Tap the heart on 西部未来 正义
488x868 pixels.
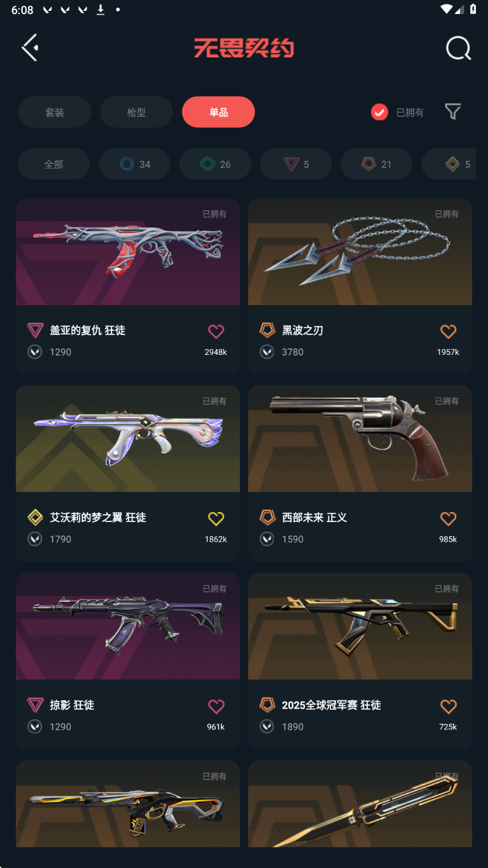point(448,518)
